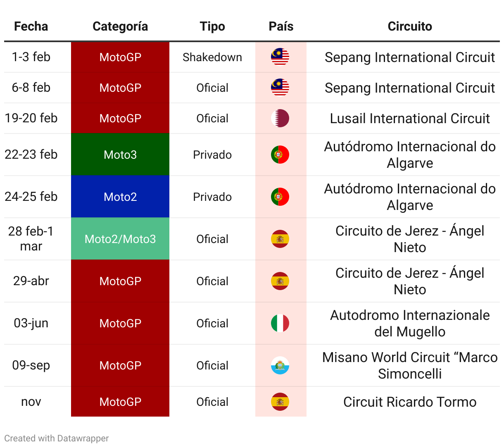Click the Malaysia flag in the 6-8 feb row
This screenshot has width=504, height=448.
click(280, 88)
